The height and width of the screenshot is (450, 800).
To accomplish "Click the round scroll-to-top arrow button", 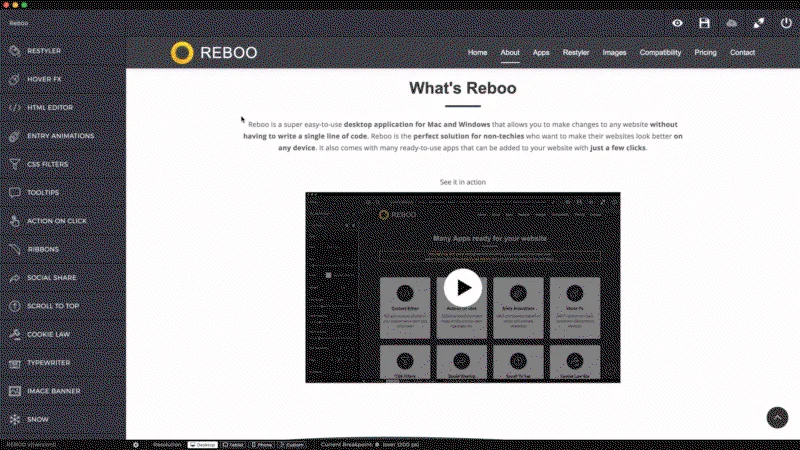I will coord(777,417).
